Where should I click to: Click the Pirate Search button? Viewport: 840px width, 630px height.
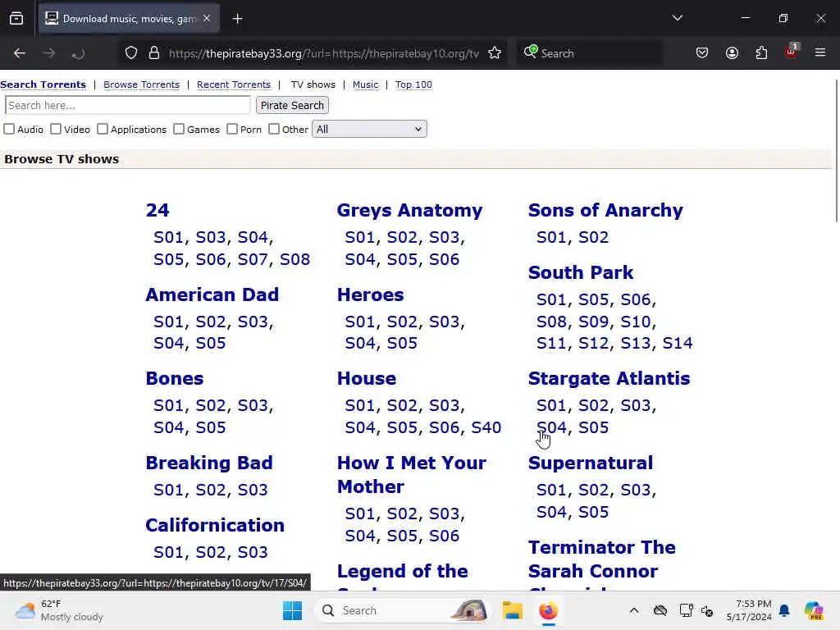292,106
